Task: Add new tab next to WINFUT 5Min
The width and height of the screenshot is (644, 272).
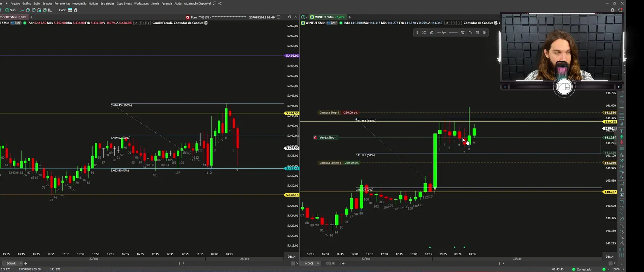Action: coord(350,17)
